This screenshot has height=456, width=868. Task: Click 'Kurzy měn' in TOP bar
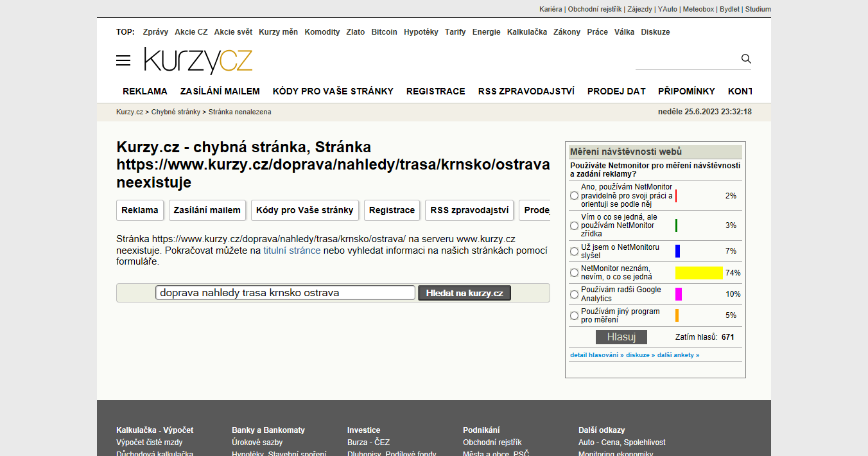point(279,32)
